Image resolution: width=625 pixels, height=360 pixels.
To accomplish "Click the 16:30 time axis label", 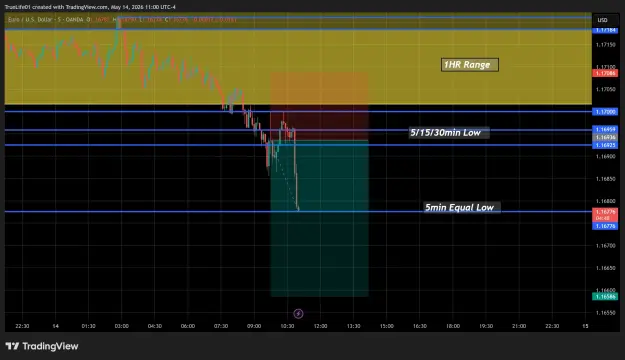I will point(419,326).
